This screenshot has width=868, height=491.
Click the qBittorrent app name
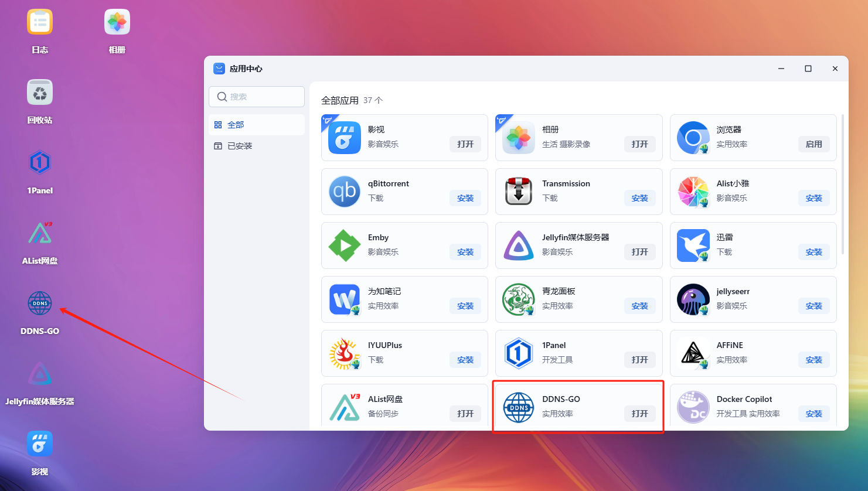pos(389,183)
